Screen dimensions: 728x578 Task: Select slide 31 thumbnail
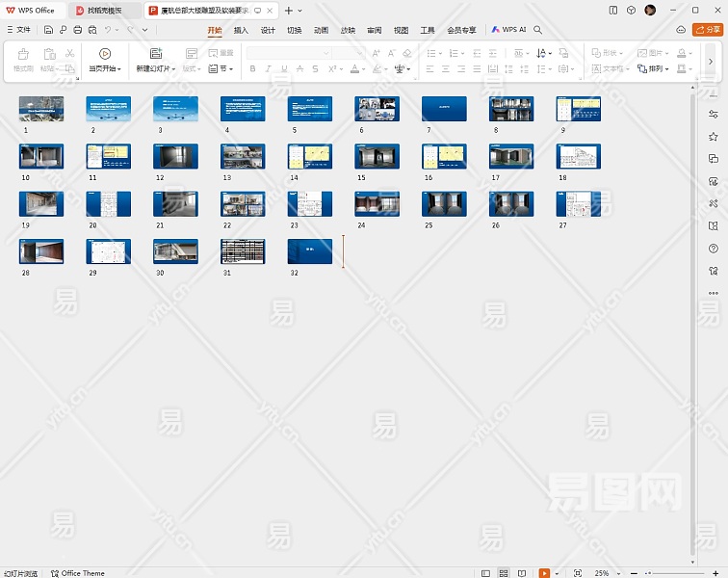[x=243, y=251]
